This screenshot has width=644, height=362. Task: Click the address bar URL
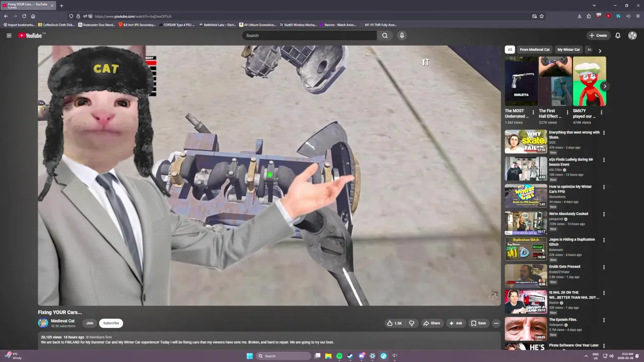coord(133,16)
